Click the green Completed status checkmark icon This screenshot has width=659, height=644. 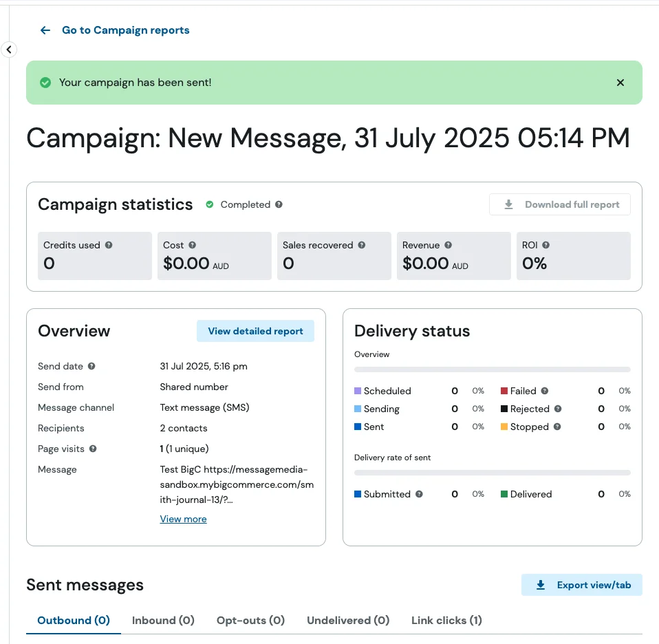(x=209, y=205)
